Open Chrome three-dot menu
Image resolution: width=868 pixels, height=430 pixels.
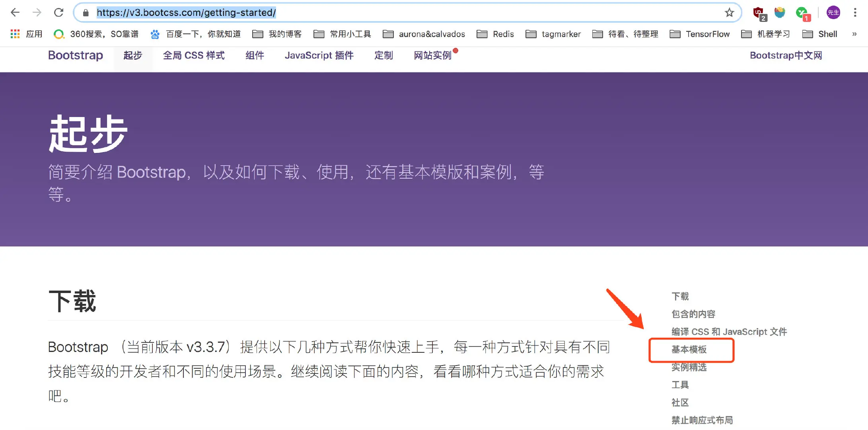tap(855, 13)
